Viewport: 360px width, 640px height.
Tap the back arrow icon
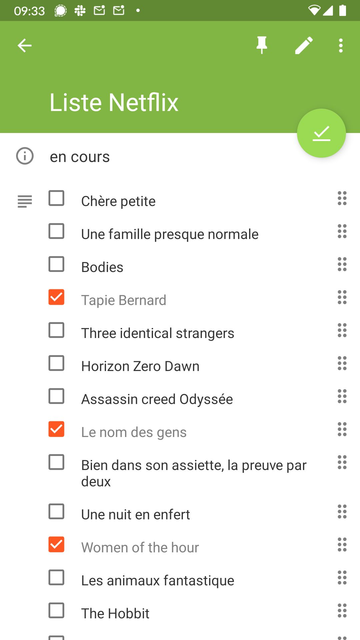(24, 45)
